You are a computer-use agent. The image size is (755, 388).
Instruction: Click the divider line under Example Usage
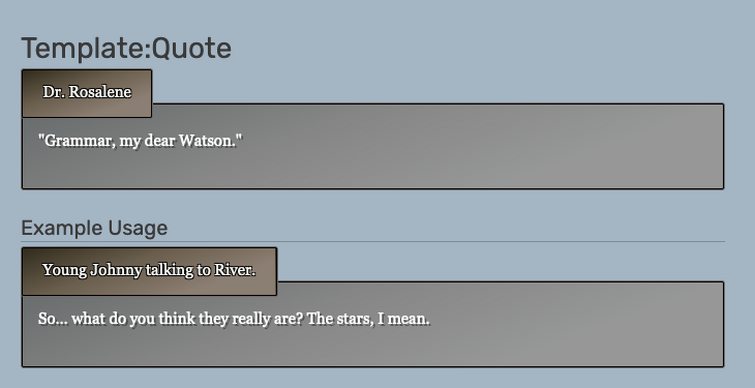(373, 242)
